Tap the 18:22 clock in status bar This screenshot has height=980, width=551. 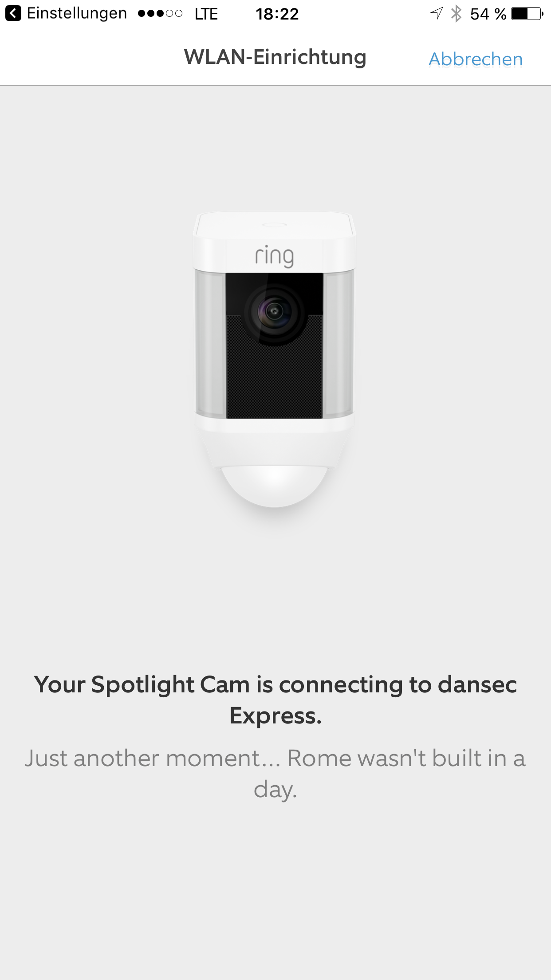(x=277, y=14)
